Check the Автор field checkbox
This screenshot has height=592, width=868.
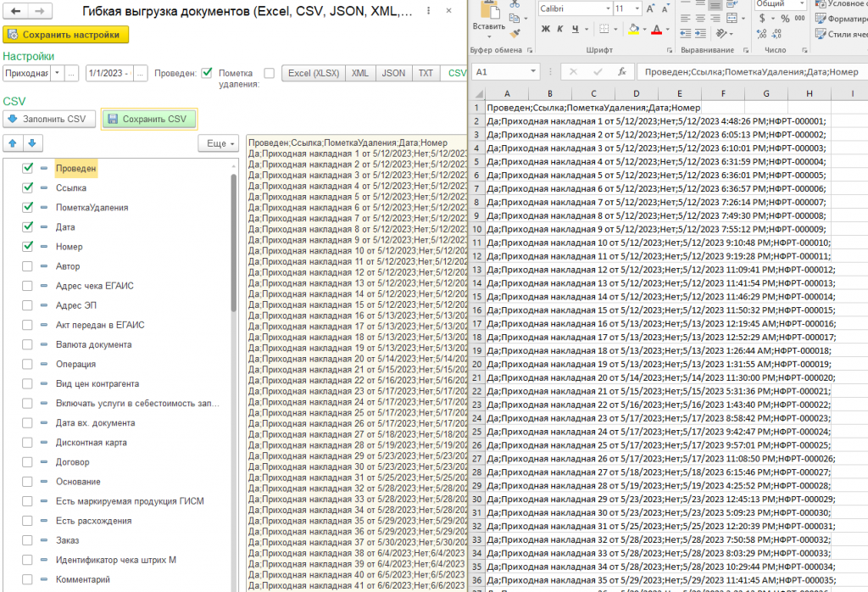pos(27,266)
